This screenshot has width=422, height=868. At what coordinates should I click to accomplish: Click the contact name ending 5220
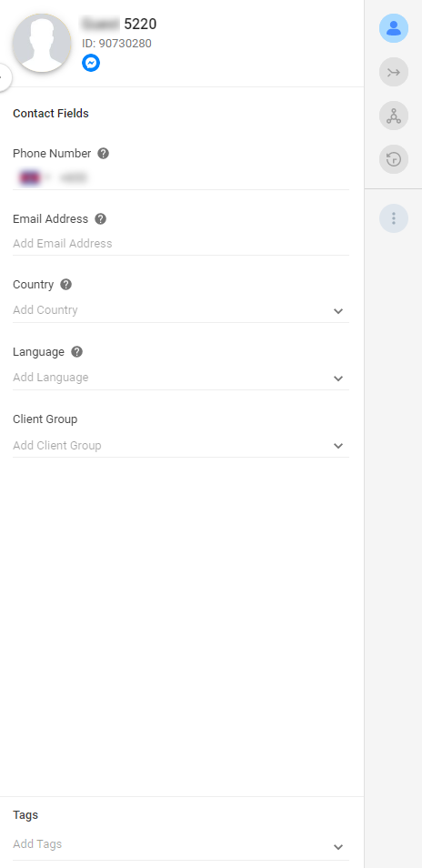(x=119, y=24)
